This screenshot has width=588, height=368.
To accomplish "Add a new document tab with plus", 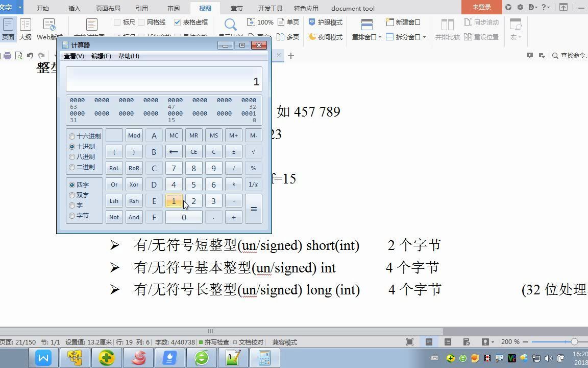I will 291,56.
